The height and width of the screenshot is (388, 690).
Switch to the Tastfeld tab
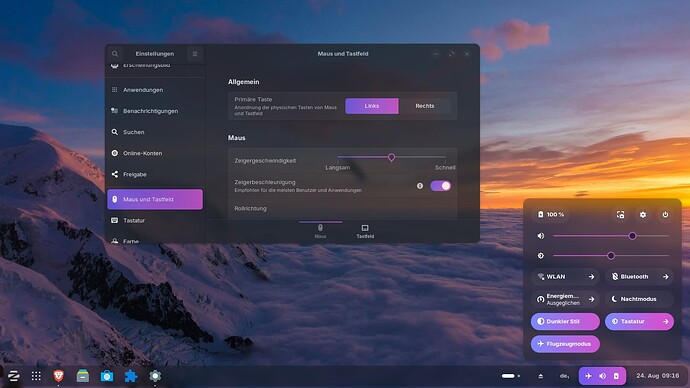365,231
